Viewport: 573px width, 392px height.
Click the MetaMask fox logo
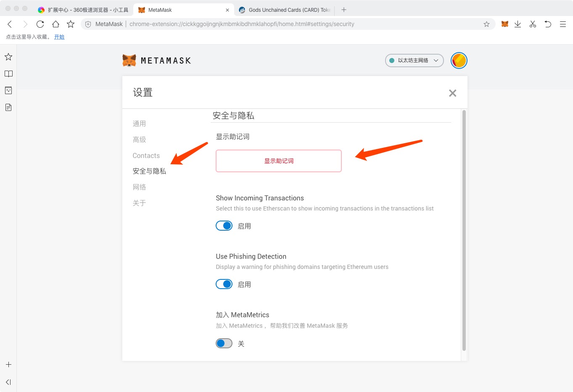point(129,61)
